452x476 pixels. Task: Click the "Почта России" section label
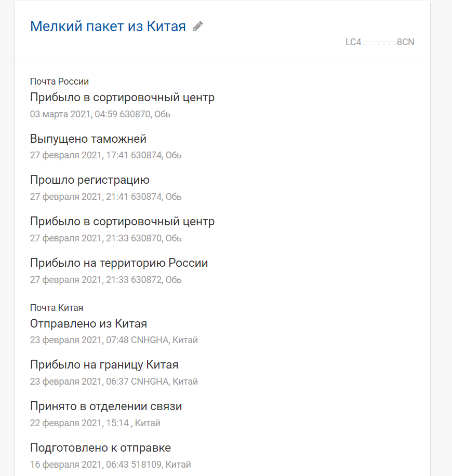[x=59, y=81]
